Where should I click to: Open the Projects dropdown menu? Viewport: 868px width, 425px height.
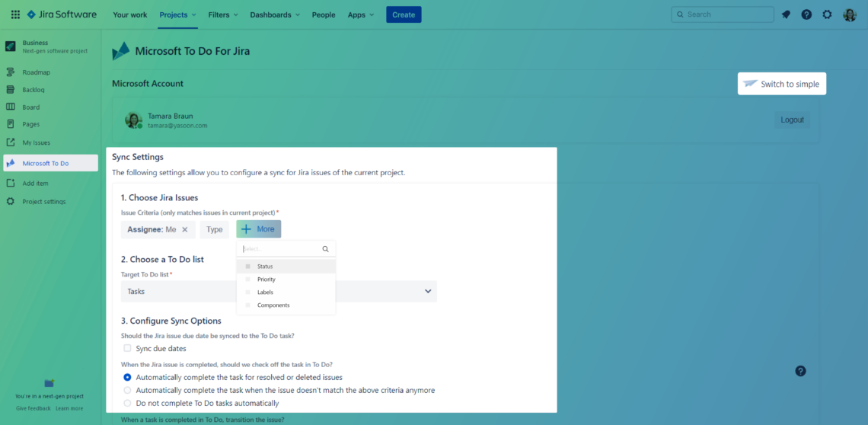click(177, 15)
